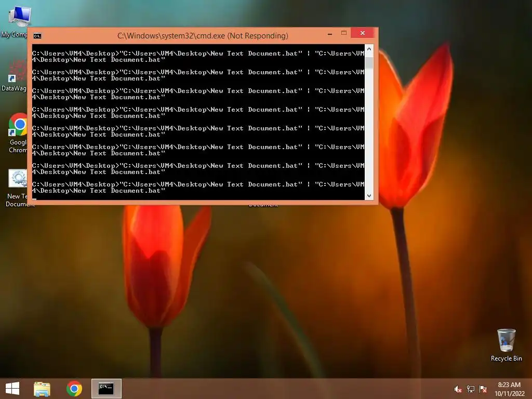The width and height of the screenshot is (532, 399).
Task: Click the cmd scrollbar up arrow
Action: coord(369,49)
